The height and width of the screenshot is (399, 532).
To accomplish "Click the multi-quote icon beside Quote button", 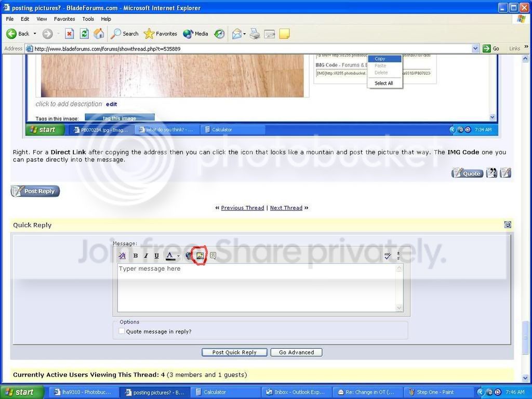I will tap(491, 173).
